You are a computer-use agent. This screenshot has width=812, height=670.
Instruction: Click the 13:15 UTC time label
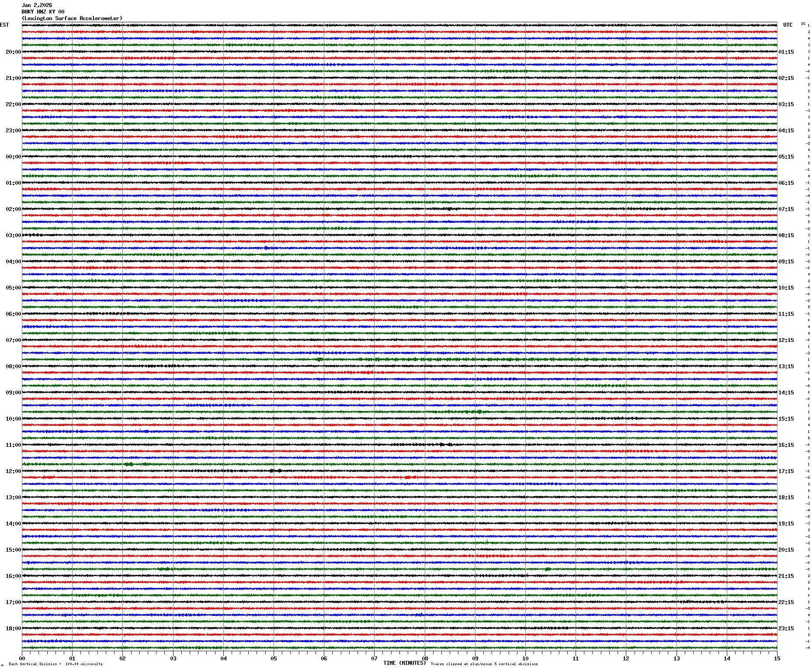(786, 366)
